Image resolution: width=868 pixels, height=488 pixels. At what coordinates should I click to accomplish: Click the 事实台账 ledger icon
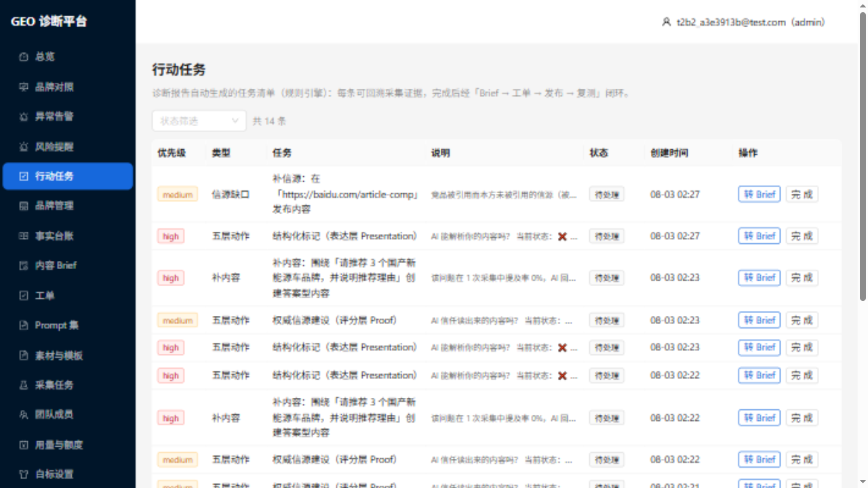click(24, 236)
